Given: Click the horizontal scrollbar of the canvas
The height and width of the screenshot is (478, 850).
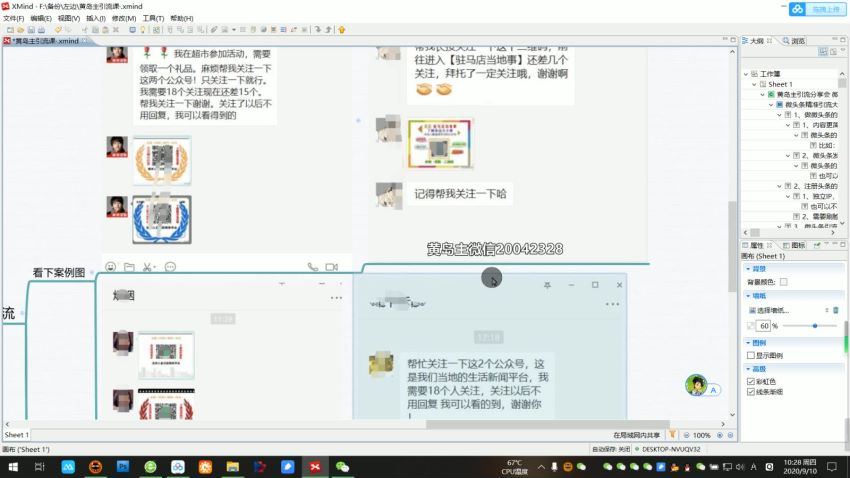Looking at the screenshot, I should click(x=548, y=424).
